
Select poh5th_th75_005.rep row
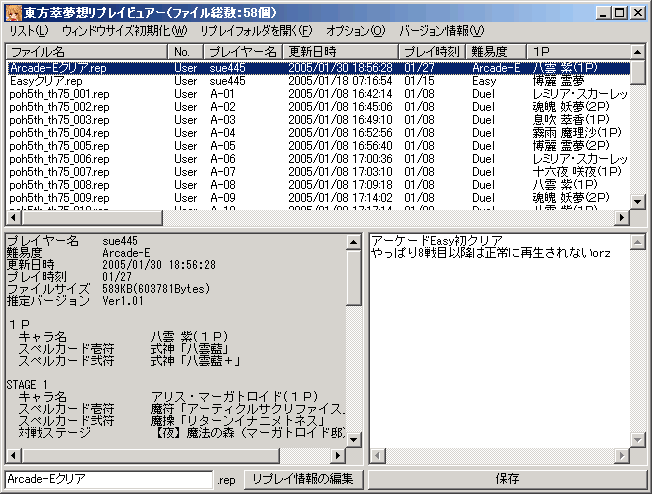pyautogui.click(x=319, y=146)
